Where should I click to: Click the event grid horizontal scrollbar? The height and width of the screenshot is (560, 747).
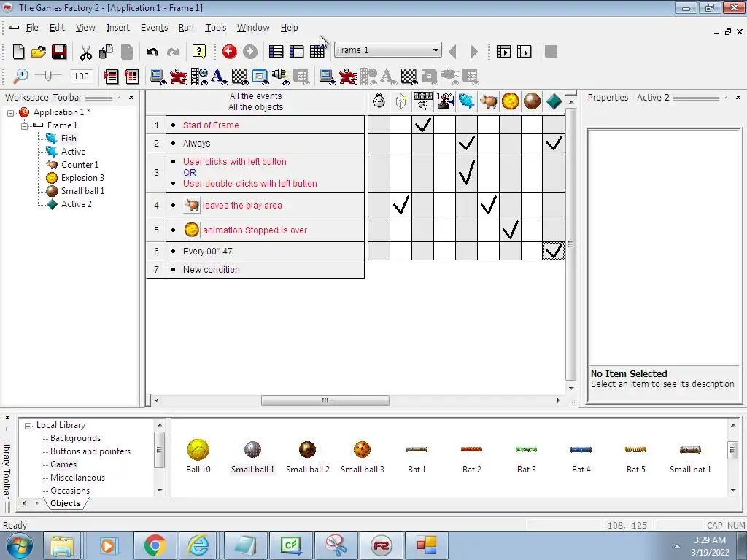point(325,400)
